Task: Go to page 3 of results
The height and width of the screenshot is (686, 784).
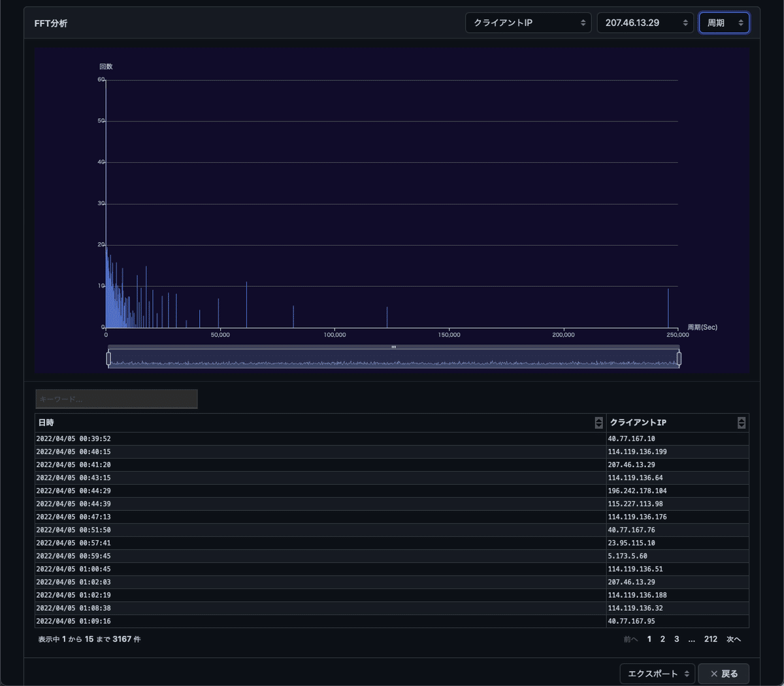Action: [x=676, y=639]
